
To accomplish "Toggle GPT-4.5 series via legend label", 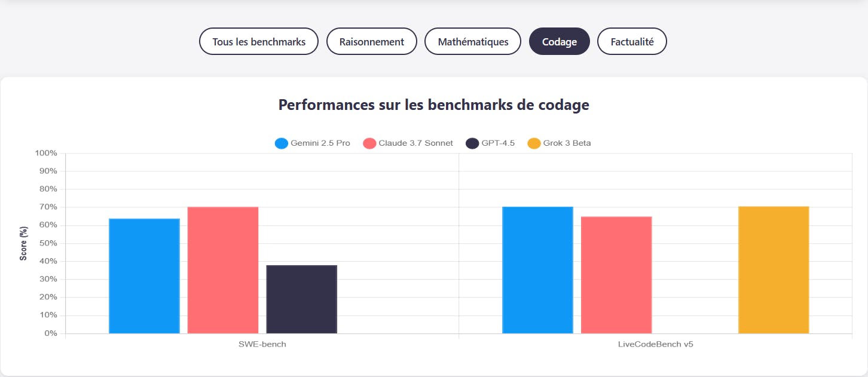I will (498, 143).
